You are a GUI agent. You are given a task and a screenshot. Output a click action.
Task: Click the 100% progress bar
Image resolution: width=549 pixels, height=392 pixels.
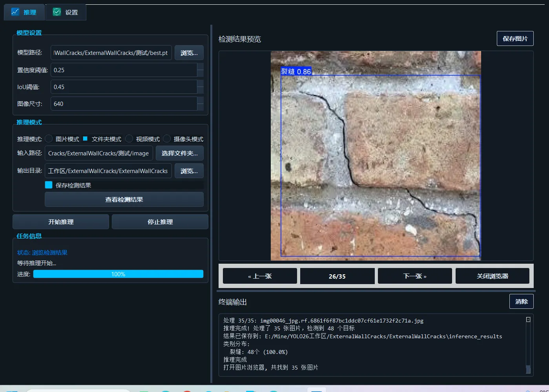click(x=118, y=274)
